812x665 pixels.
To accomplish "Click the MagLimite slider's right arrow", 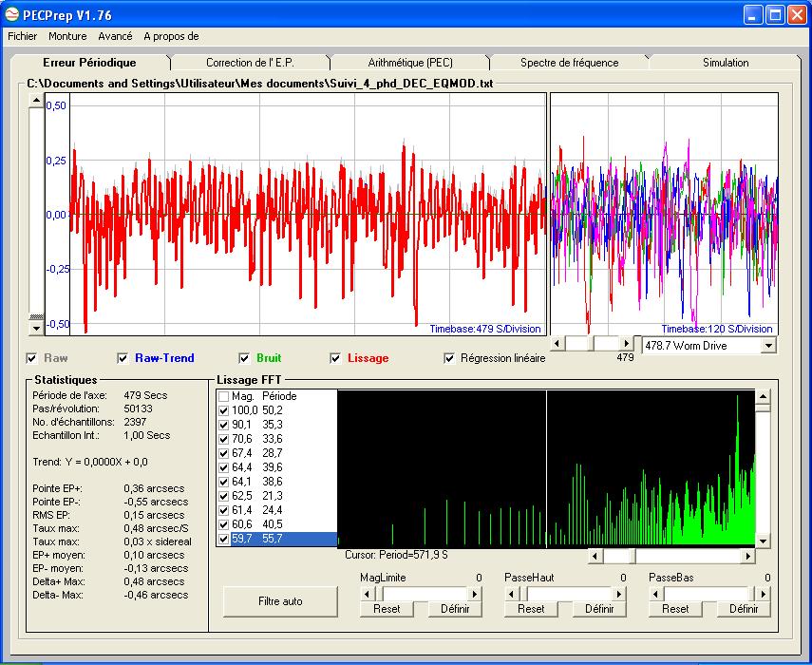I will click(x=476, y=594).
